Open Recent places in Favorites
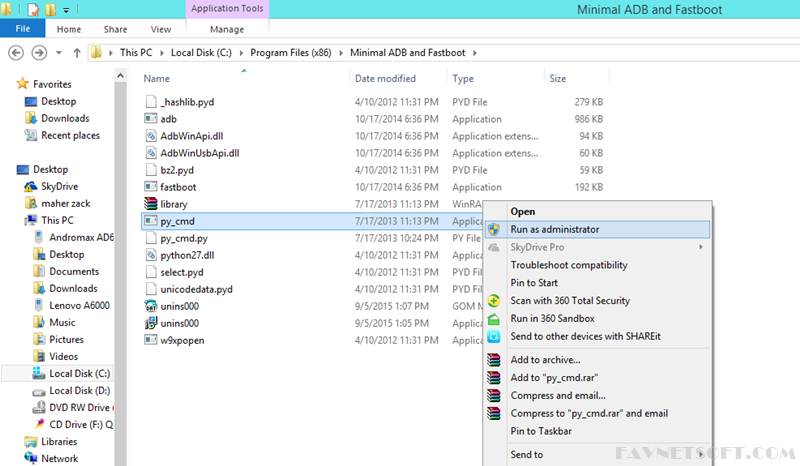Viewport: 800px width, 466px height. [x=70, y=135]
